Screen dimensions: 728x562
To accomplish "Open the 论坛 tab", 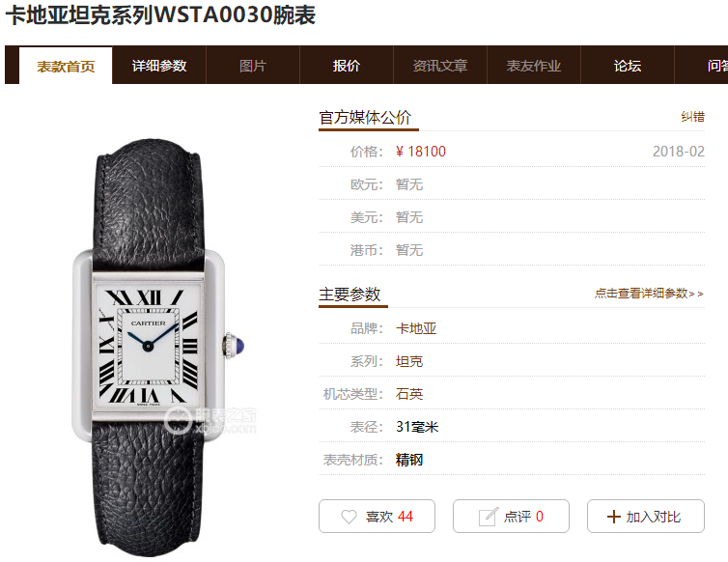I will click(628, 66).
